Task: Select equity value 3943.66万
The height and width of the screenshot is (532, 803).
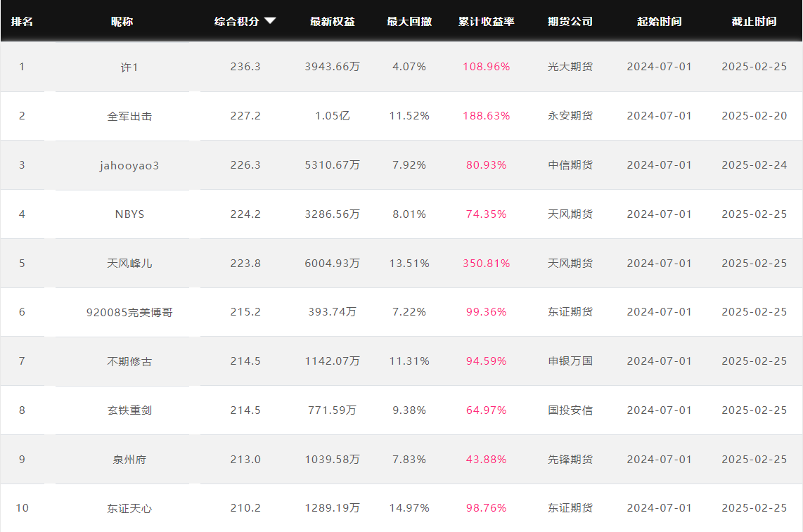Action: coord(333,67)
